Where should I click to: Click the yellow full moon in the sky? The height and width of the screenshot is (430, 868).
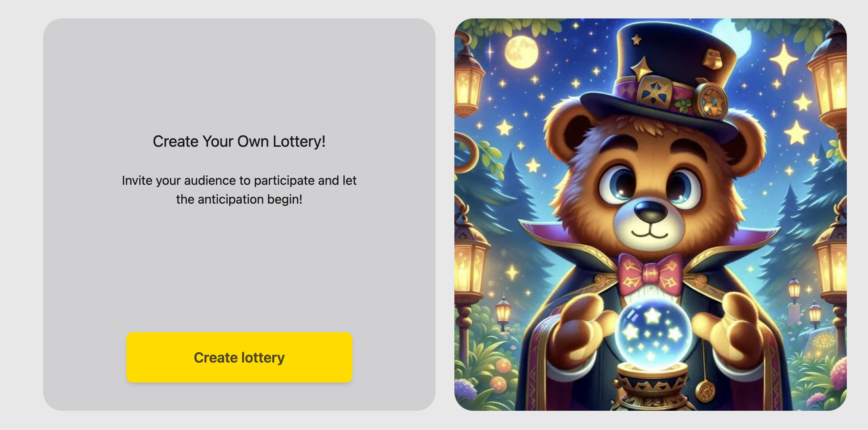tap(521, 52)
